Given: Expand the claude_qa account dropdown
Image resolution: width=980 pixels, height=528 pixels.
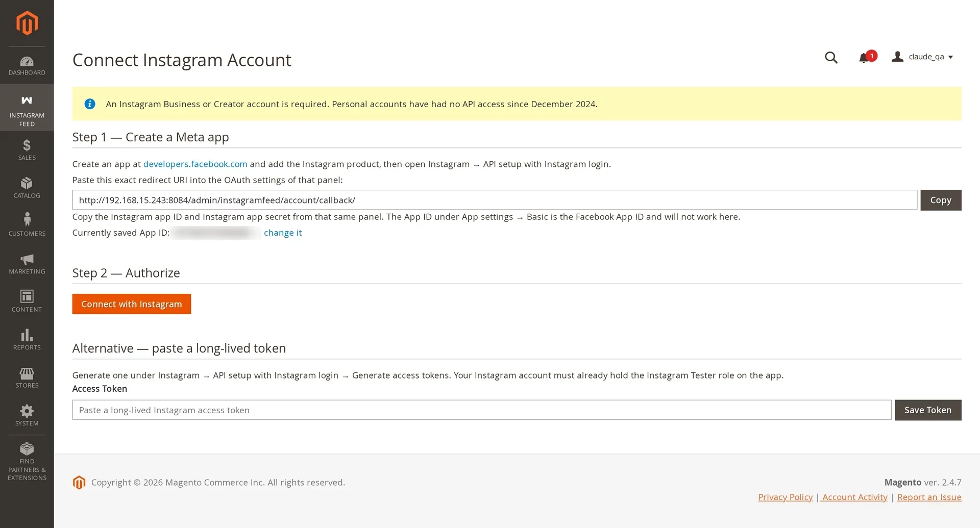Looking at the screenshot, I should pyautogui.click(x=923, y=57).
